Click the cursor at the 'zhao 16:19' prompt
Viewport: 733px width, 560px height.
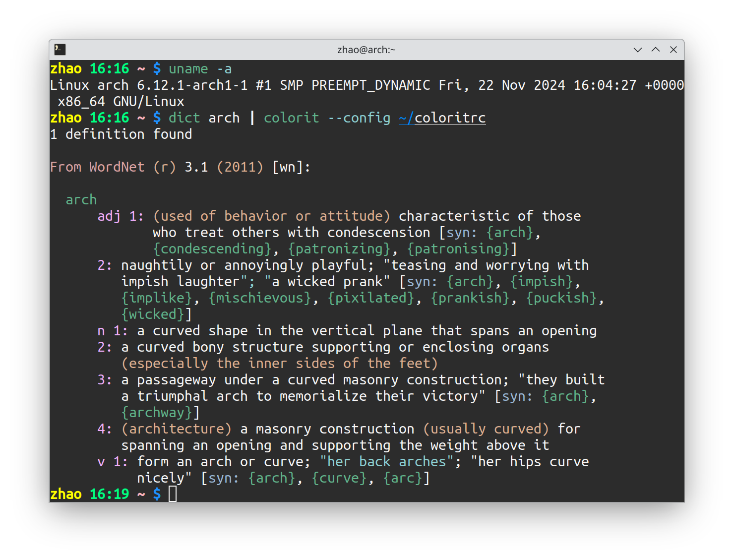pos(173,494)
